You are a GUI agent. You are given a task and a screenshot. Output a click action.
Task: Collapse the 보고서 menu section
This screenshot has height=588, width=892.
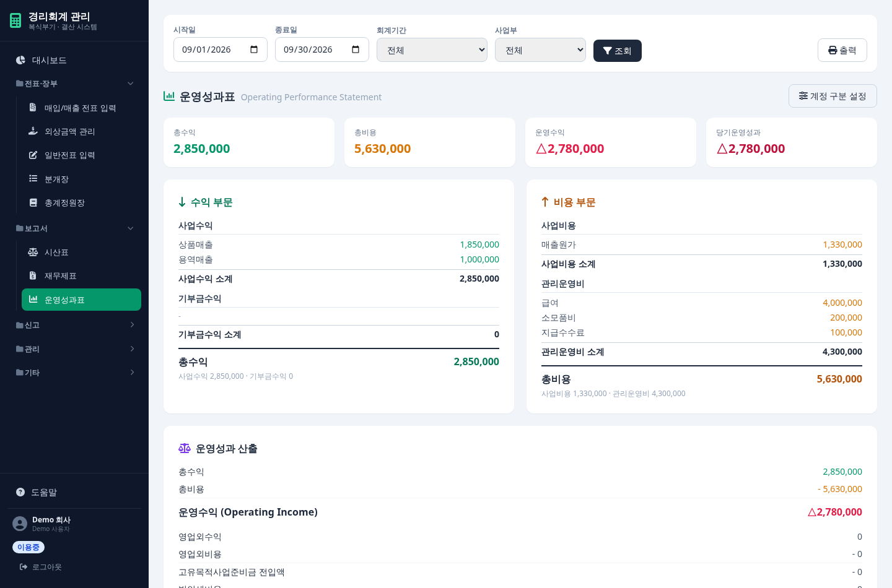(x=74, y=228)
